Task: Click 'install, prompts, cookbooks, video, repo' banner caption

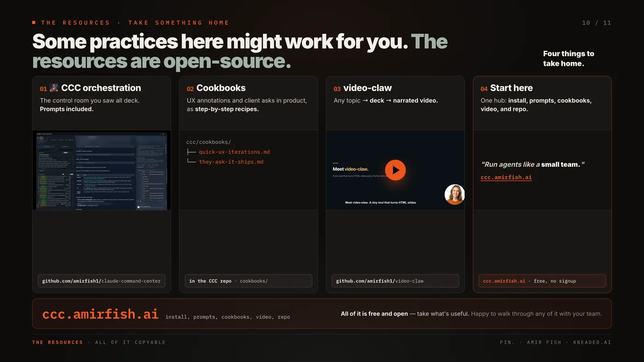Action: point(228,317)
